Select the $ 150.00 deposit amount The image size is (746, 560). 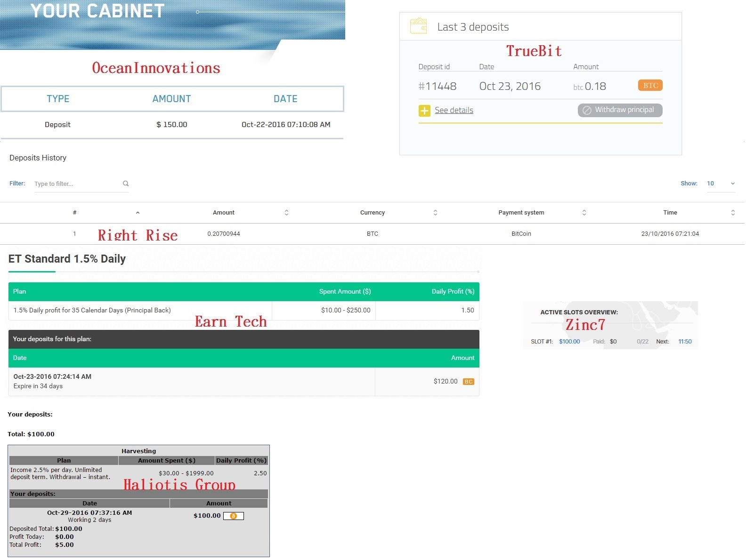point(172,125)
